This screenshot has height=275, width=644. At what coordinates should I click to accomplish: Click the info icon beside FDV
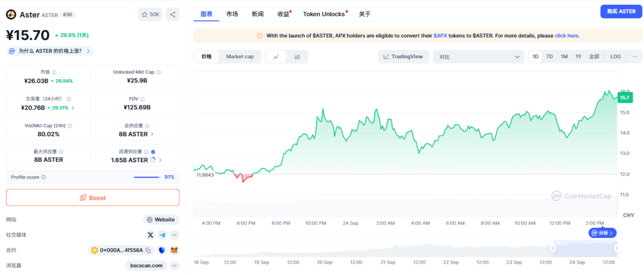click(x=143, y=99)
